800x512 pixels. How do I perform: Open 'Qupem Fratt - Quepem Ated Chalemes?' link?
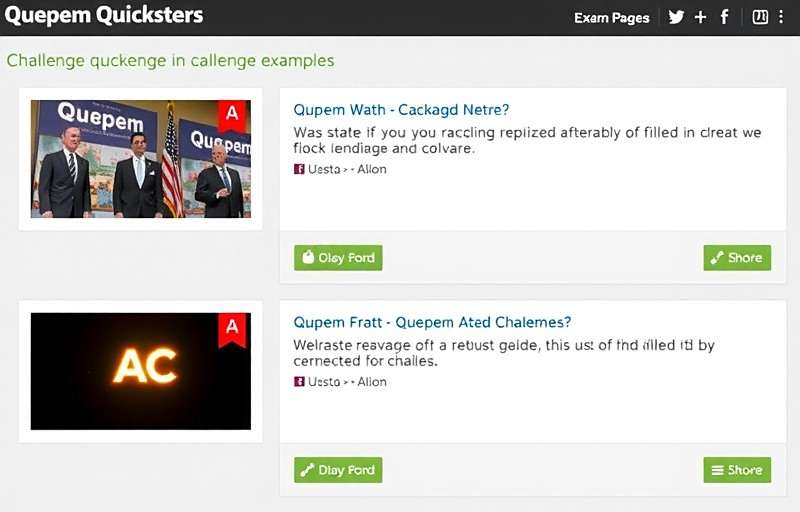pos(432,323)
